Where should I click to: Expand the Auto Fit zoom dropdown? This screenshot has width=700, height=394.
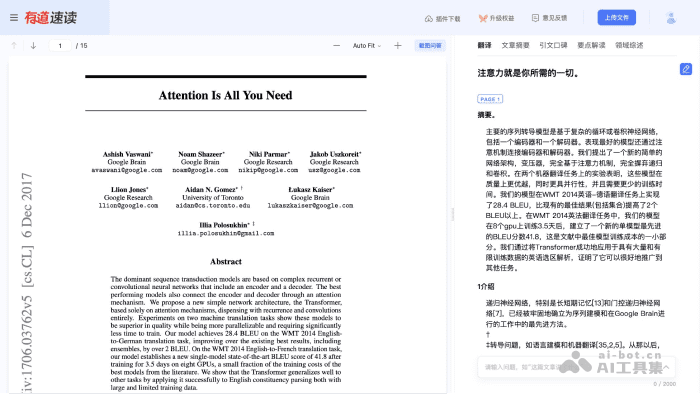pyautogui.click(x=367, y=46)
